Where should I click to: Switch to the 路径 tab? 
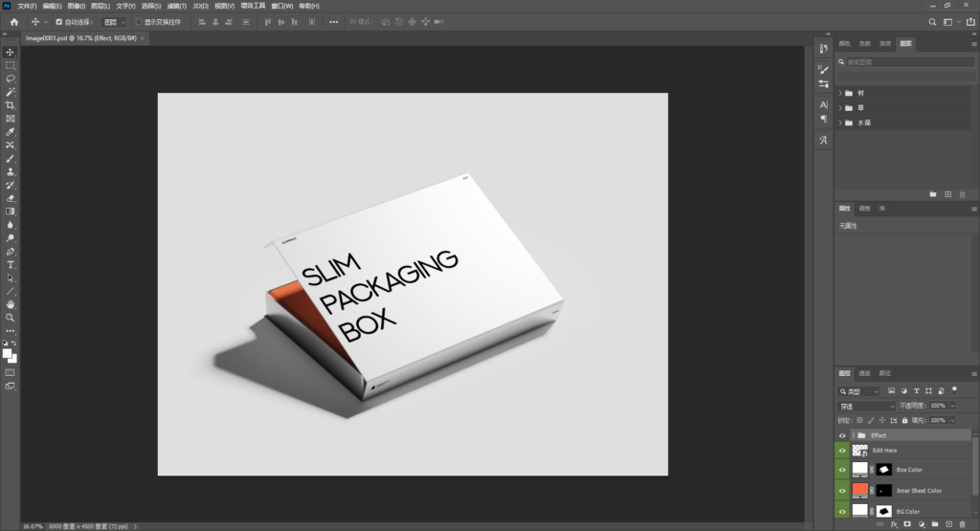[885, 373]
